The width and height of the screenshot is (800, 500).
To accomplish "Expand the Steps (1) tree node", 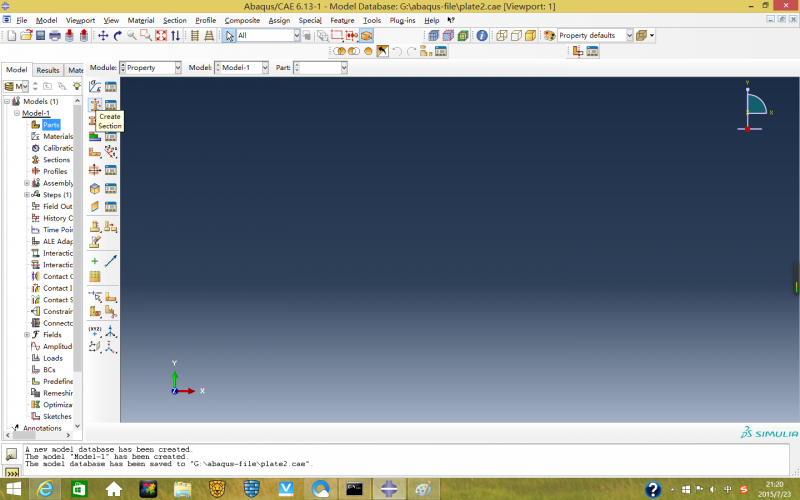I will tap(27, 194).
